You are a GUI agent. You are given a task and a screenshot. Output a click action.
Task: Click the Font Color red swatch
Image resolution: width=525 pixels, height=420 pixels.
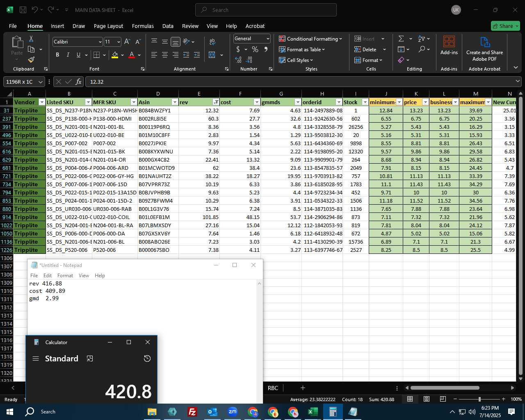point(132,55)
